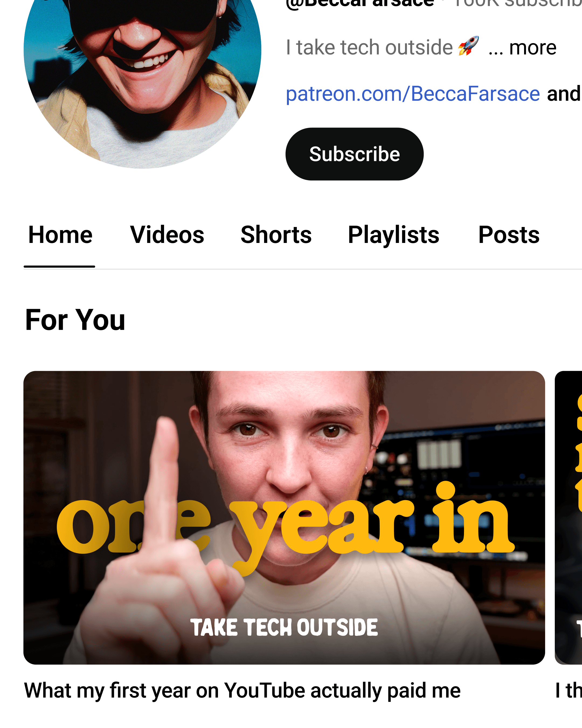Click the cut-off 'I th' video title

pos(569,690)
